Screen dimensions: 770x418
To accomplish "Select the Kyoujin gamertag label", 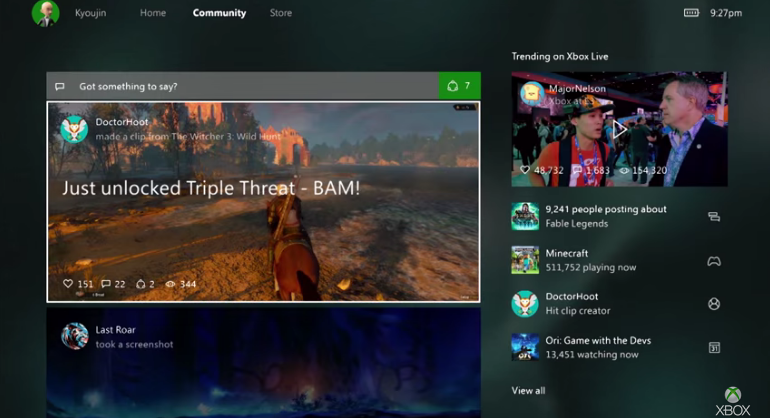I will click(90, 13).
